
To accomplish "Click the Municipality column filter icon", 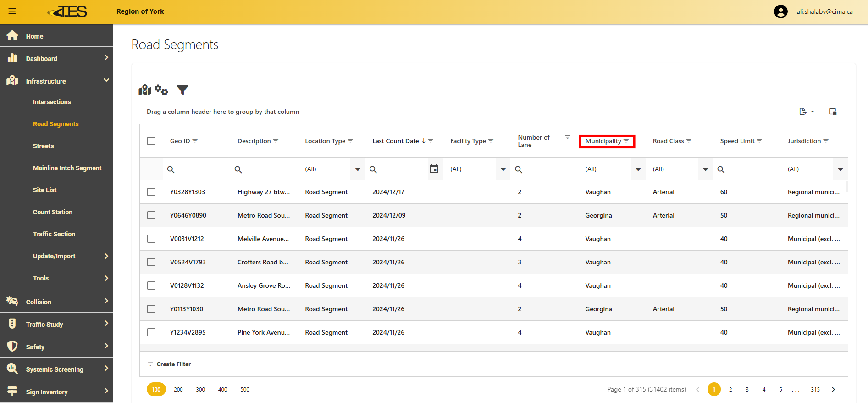I will 626,141.
